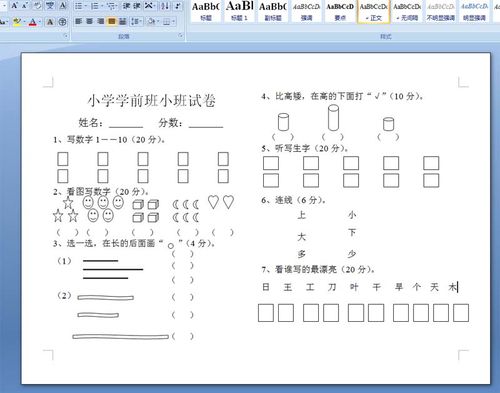
Task: Click the title 小学学前班小班试卷
Action: coord(151,101)
